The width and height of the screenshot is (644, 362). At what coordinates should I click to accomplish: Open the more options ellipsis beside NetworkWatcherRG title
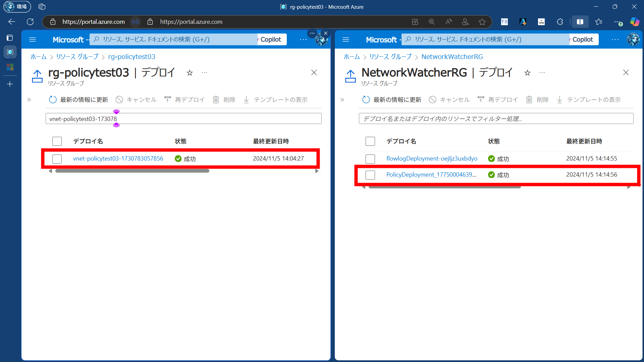pyautogui.click(x=542, y=72)
